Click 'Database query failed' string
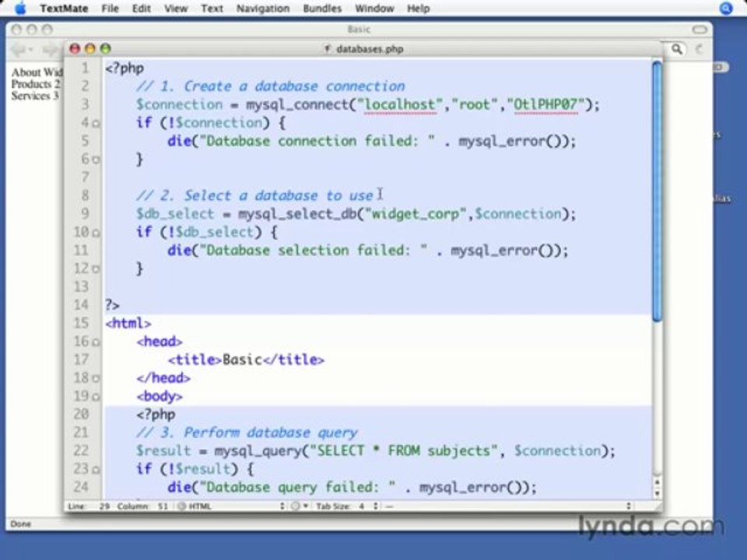Viewport: 747px width, 560px height. (296, 487)
